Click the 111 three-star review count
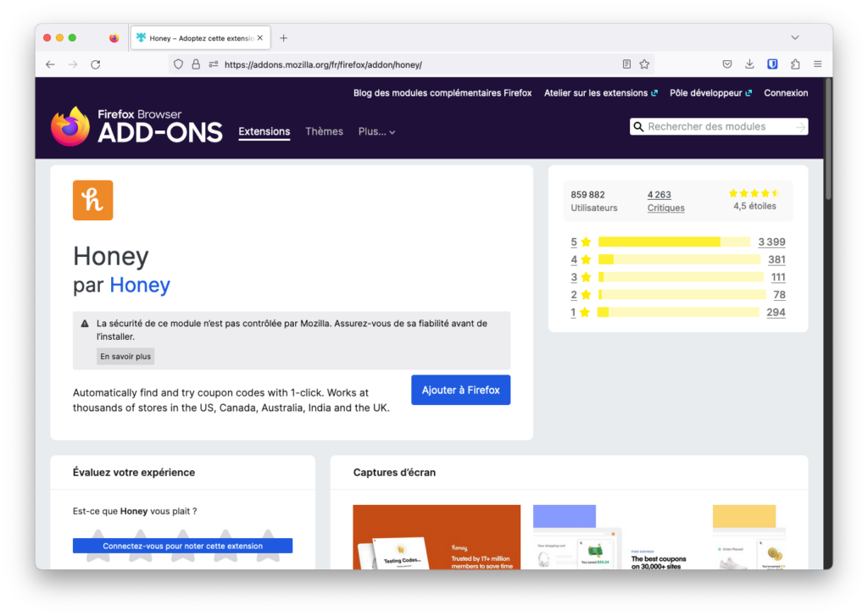 tap(778, 277)
